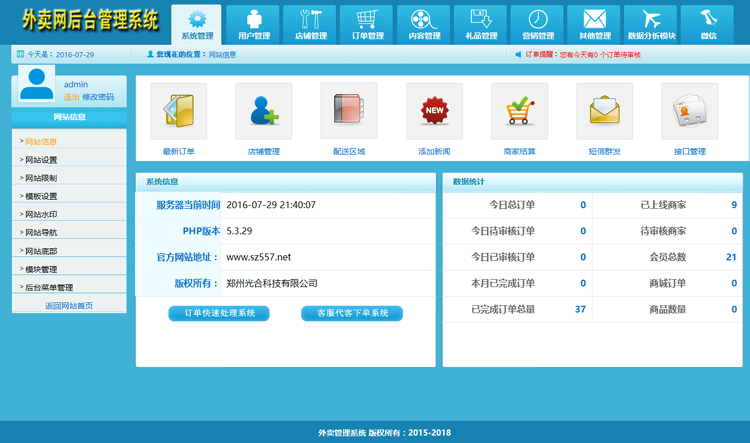Expand 后台菜单管理 in the left menu

point(48,287)
